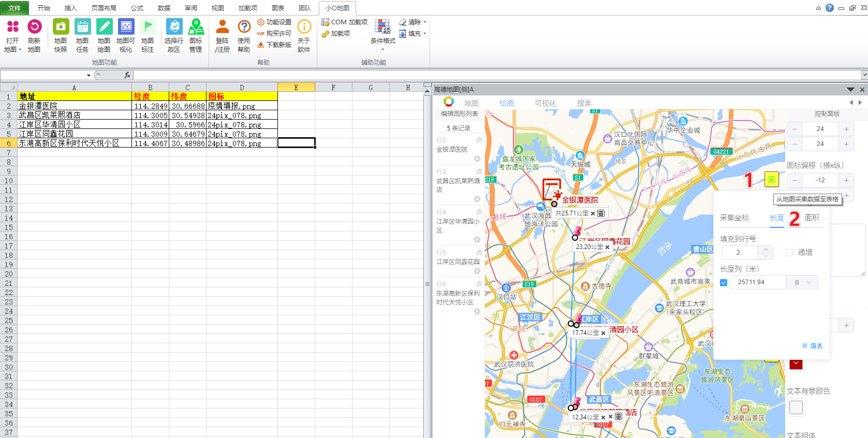868x438 pixels.
Task: Click the 金银潭医院 list entry
Action: 459,149
